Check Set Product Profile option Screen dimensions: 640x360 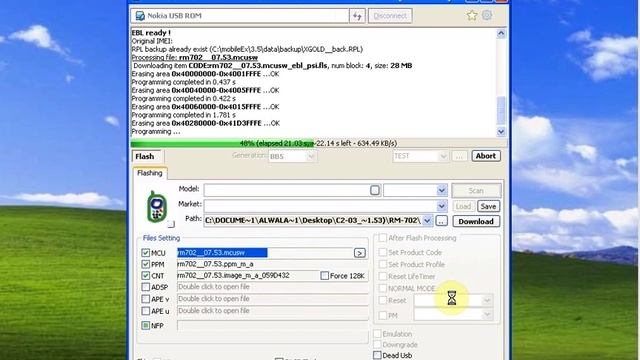(382, 264)
